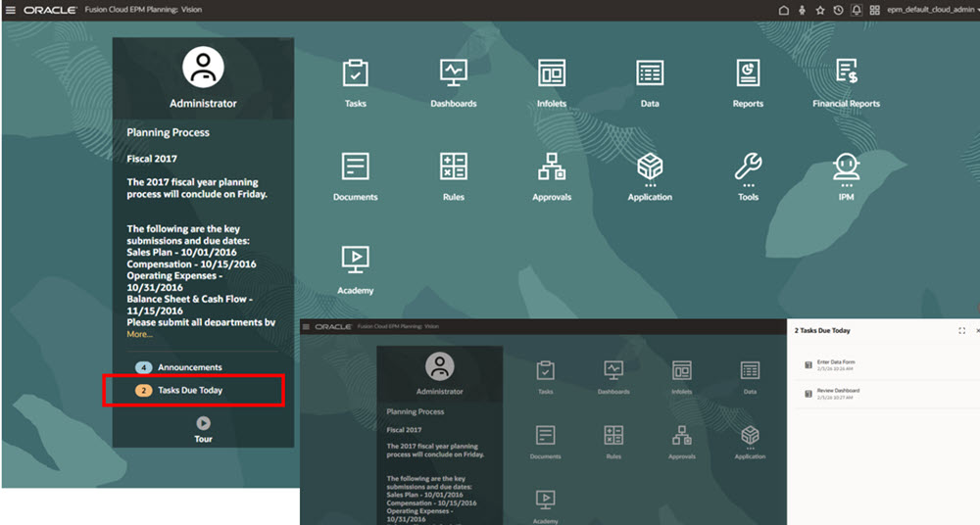Open the Recent history clock icon
Screen dimensions: 980x525
click(x=838, y=10)
